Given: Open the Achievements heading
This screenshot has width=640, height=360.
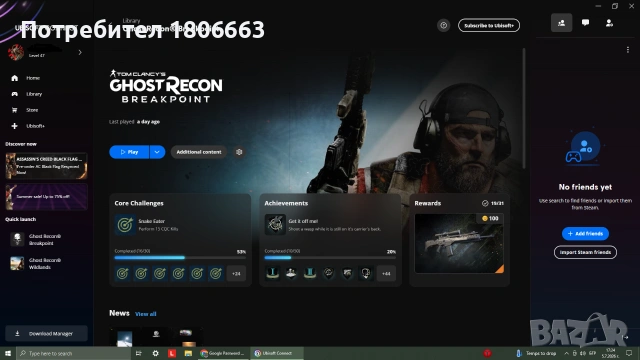Looking at the screenshot, I should coord(286,203).
